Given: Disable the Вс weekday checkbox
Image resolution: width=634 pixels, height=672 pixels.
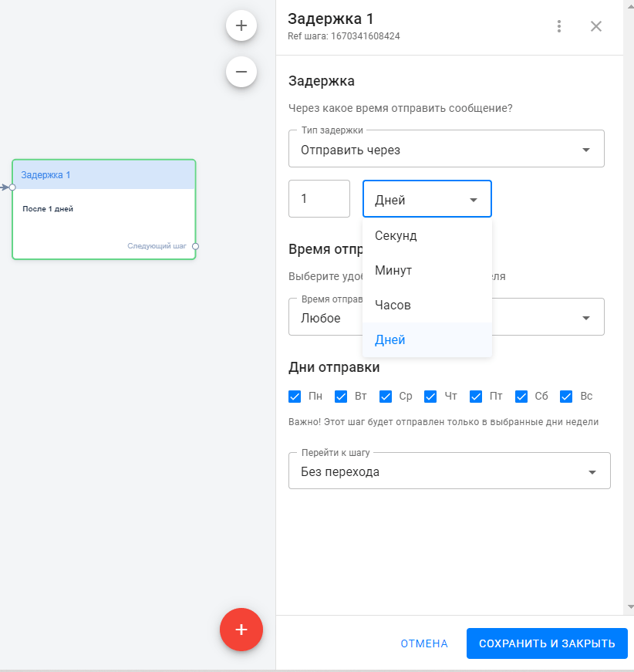Looking at the screenshot, I should (567, 397).
